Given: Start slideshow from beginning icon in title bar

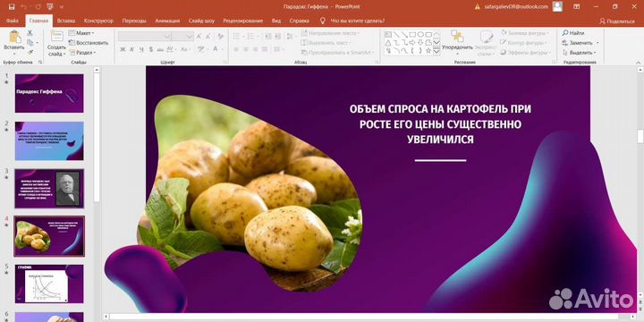Looking at the screenshot, I should tap(50, 6).
